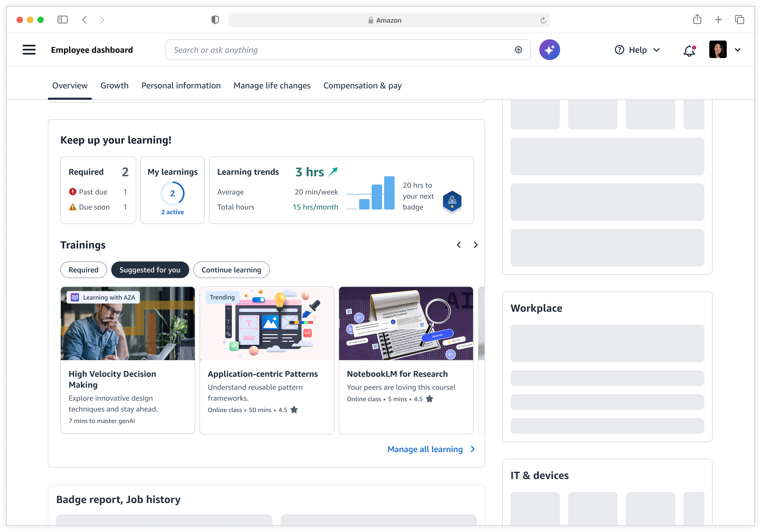Open the notifications bell

pos(689,50)
